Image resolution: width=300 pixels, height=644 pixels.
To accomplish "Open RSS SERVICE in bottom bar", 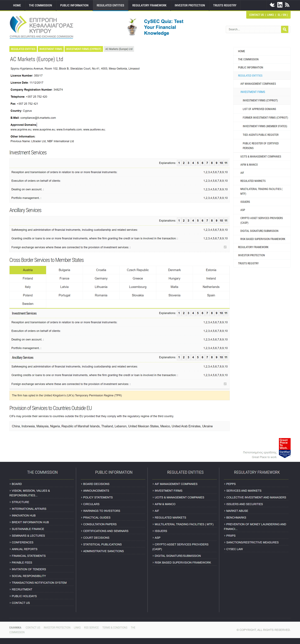I will coord(92,627).
